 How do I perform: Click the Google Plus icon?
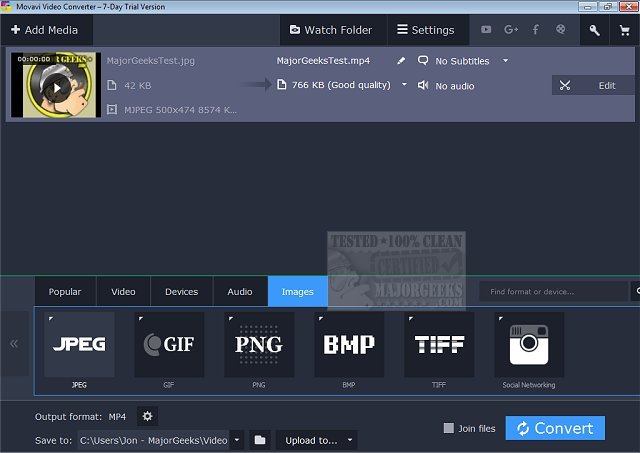tap(511, 29)
